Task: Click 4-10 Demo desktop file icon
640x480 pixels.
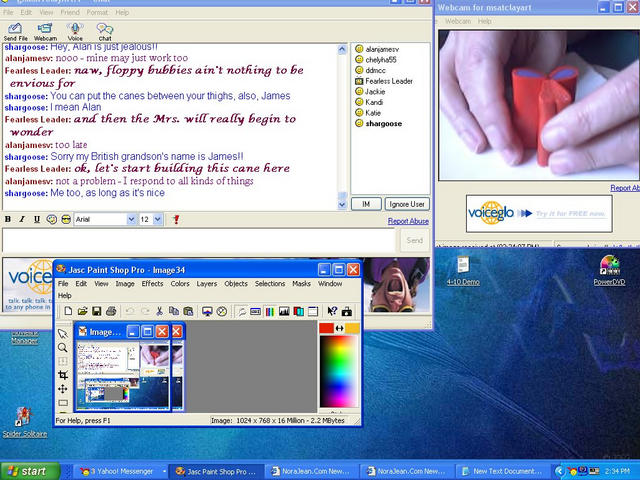Action: (463, 271)
